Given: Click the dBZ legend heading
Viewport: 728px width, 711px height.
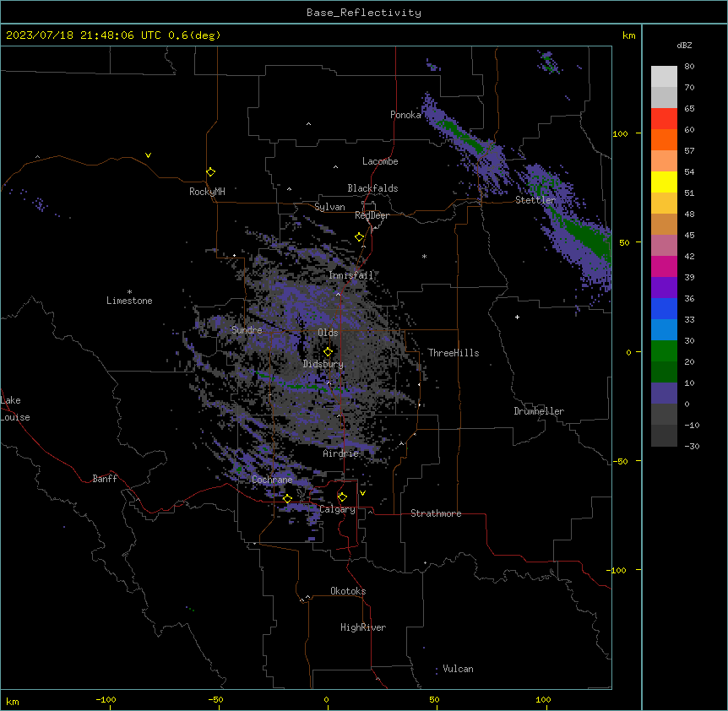Looking at the screenshot, I should pos(684,46).
